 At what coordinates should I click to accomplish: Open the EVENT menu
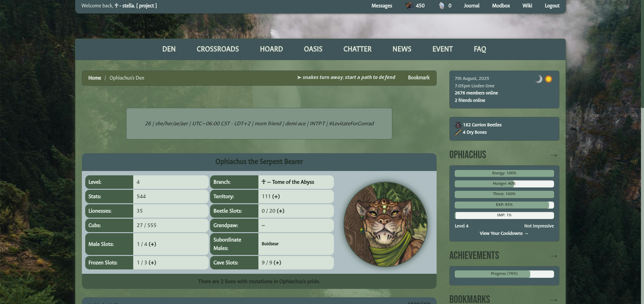coord(443,49)
